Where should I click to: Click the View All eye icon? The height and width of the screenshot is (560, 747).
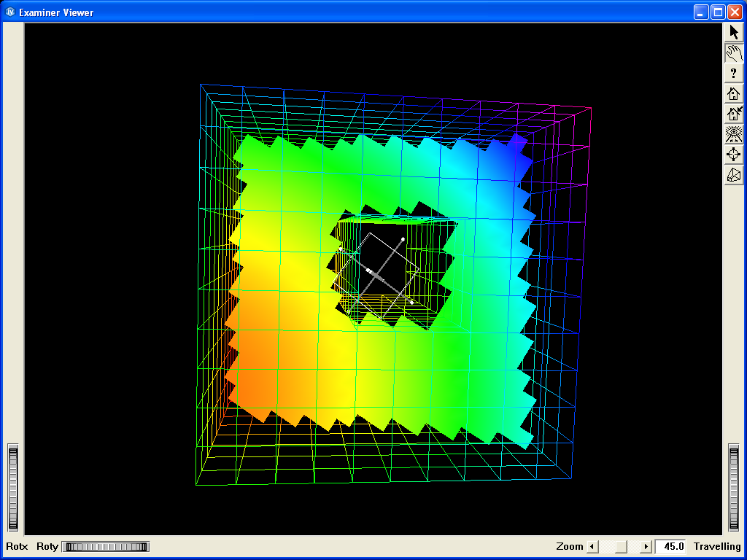[734, 134]
